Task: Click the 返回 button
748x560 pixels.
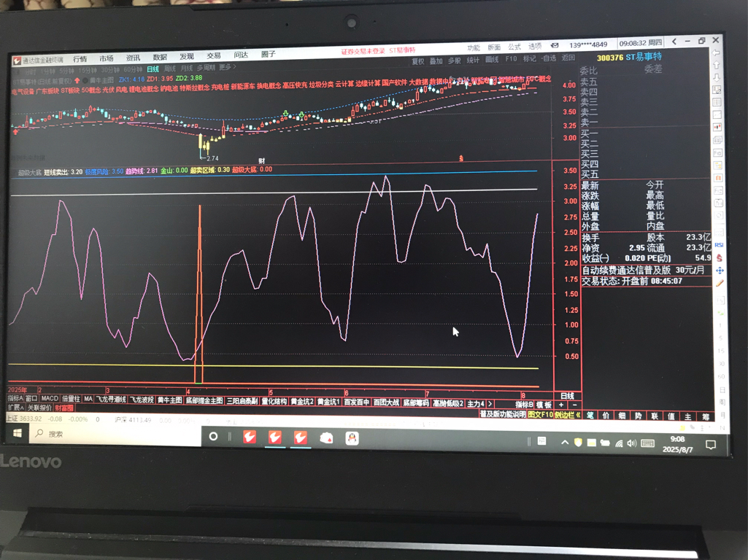Action: [x=568, y=58]
